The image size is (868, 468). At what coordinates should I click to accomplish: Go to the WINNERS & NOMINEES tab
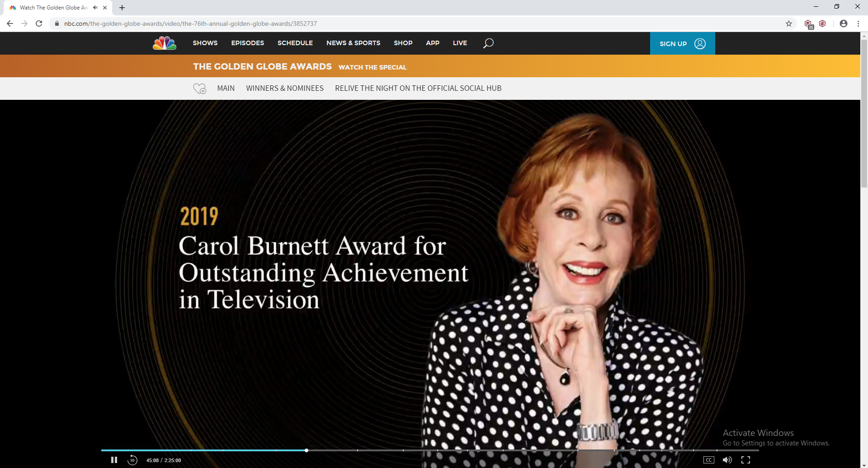(x=285, y=88)
